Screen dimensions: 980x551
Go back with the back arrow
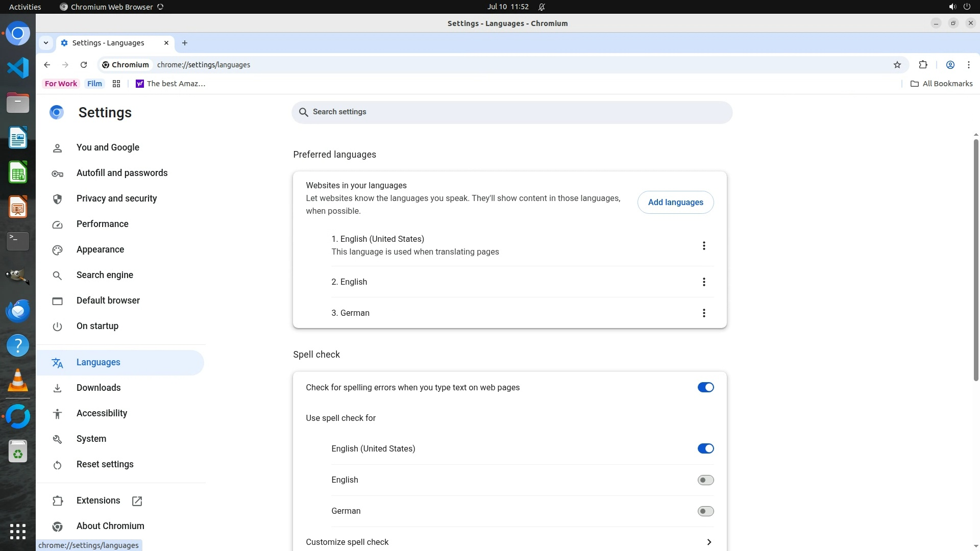(47, 65)
